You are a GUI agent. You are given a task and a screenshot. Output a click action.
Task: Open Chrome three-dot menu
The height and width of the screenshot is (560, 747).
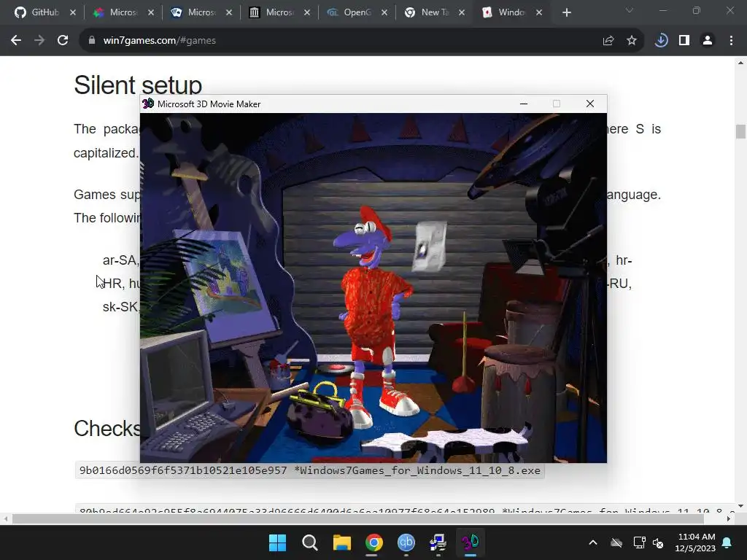731,41
